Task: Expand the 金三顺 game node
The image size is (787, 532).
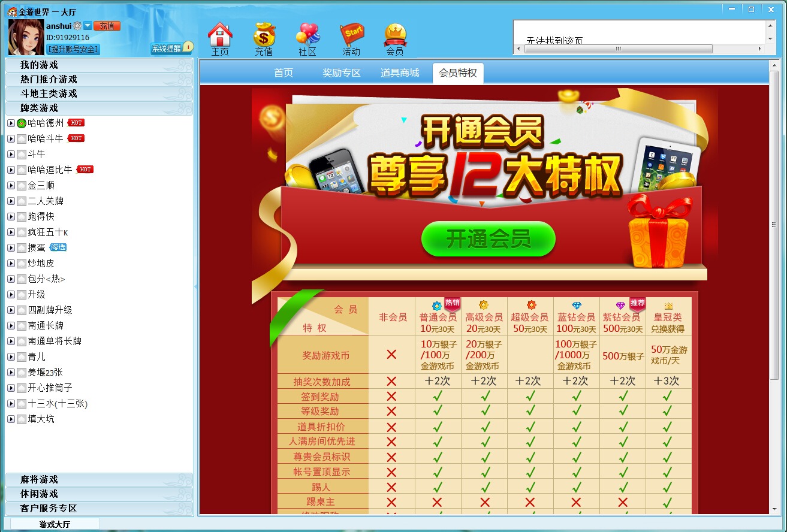Action: (x=11, y=185)
